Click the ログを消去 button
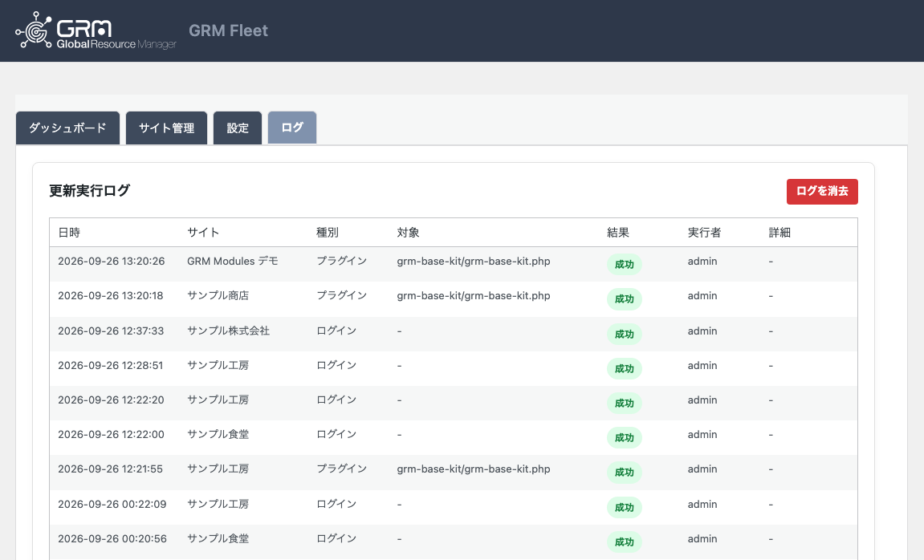This screenshot has width=924, height=560. pyautogui.click(x=822, y=192)
